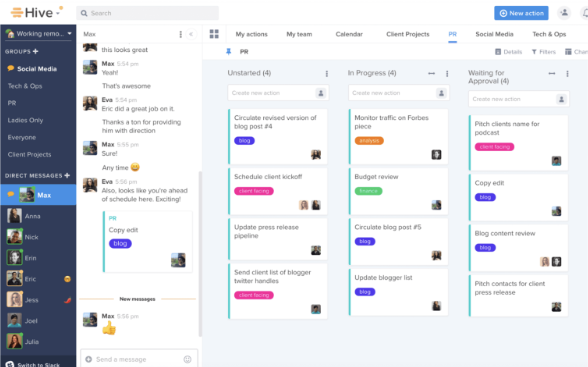Click the New action button
The height and width of the screenshot is (367, 588).
click(521, 13)
